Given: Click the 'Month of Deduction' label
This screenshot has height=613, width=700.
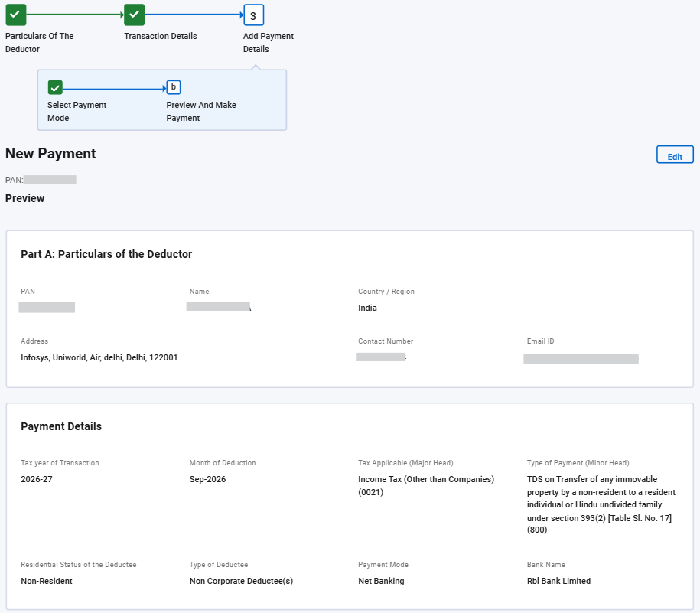Looking at the screenshot, I should tap(223, 463).
